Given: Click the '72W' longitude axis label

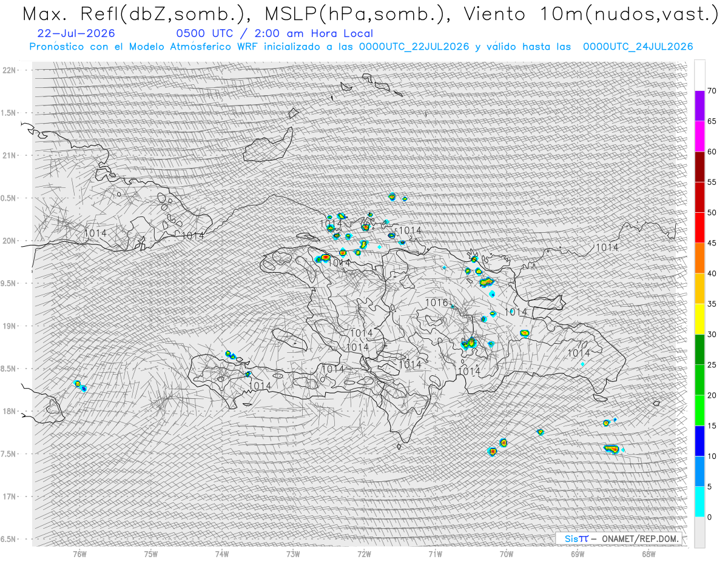Looking at the screenshot, I should (364, 555).
